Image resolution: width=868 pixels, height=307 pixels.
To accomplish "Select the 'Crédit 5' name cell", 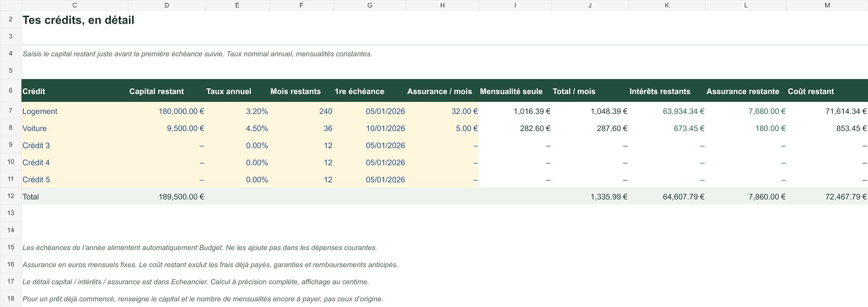I will (75, 179).
